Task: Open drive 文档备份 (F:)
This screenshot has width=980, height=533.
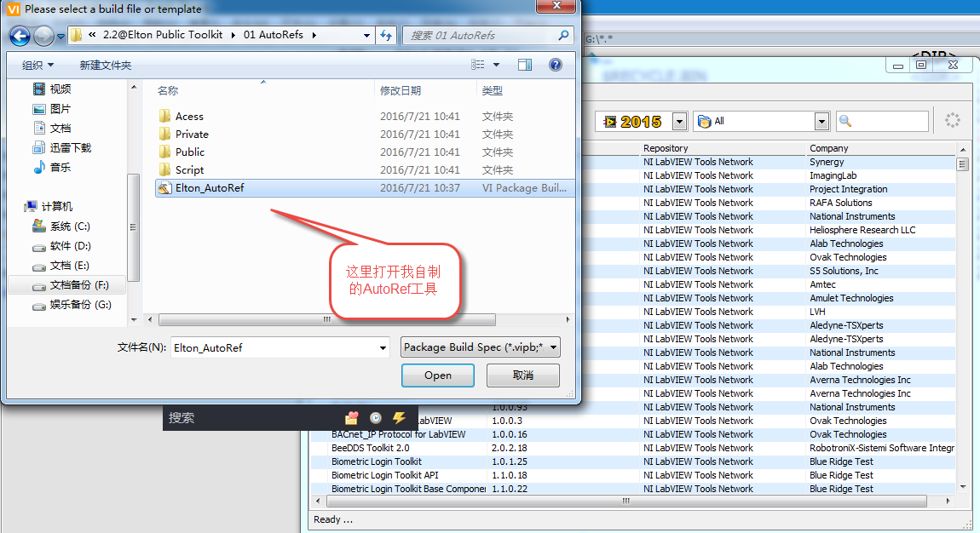Action: [x=71, y=284]
